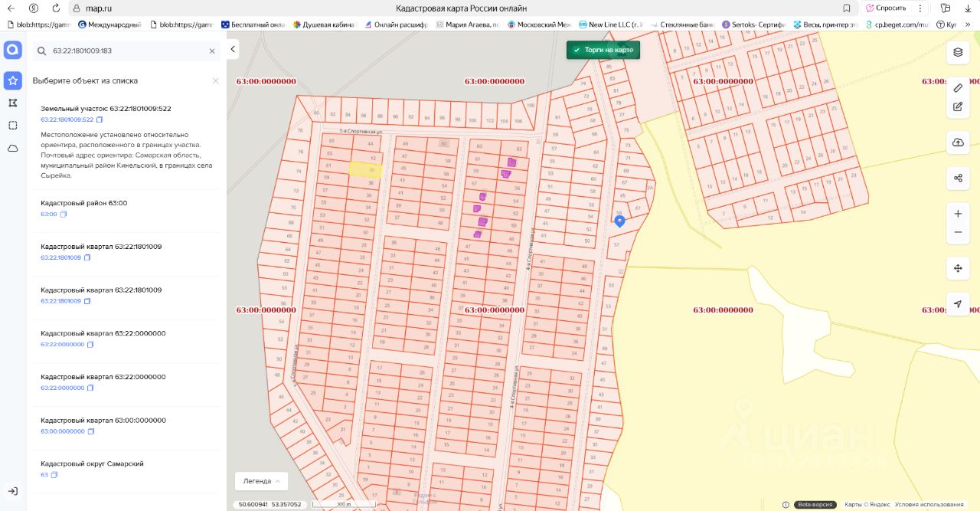The image size is (980, 511).
Task: Go to my current location
Action: (x=958, y=304)
